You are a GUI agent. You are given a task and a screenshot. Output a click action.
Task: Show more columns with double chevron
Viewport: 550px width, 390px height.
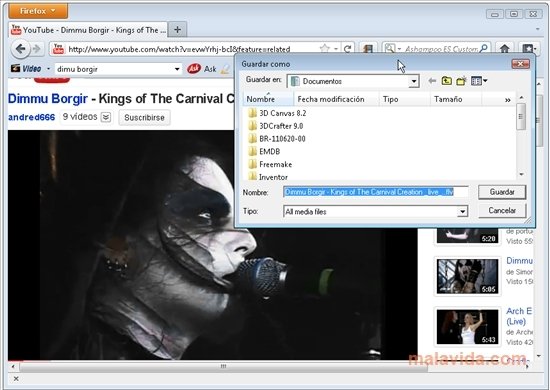(507, 100)
